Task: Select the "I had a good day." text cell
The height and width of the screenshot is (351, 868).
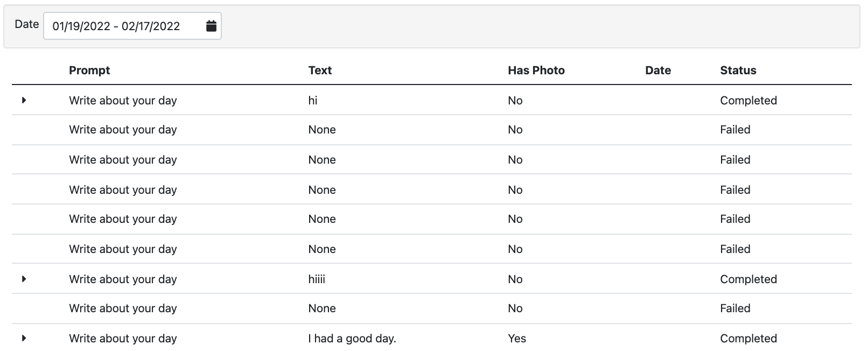Action: tap(352, 338)
